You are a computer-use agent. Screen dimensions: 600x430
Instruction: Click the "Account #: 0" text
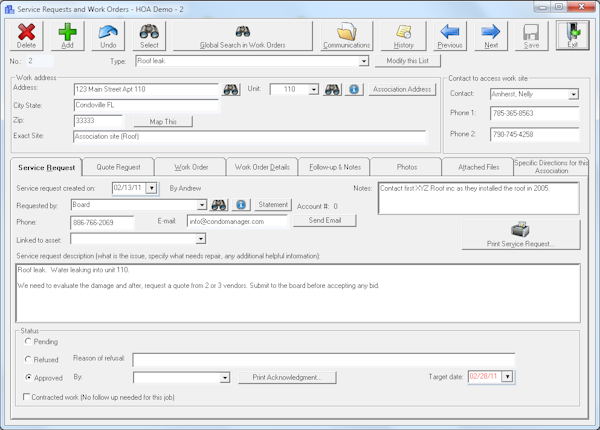point(317,206)
